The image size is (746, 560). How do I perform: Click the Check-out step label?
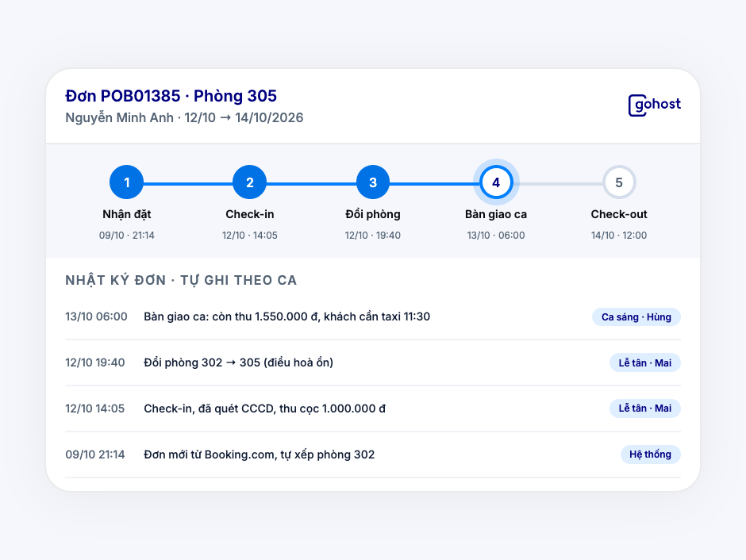click(x=619, y=214)
